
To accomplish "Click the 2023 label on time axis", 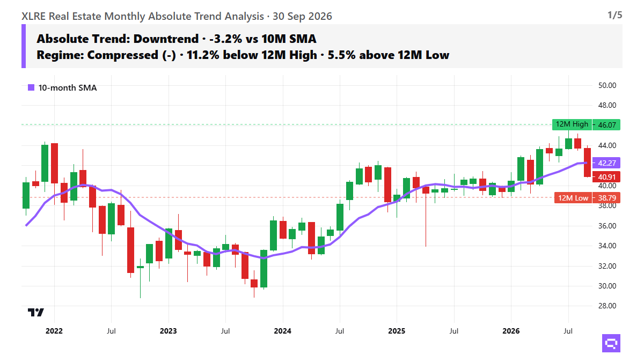I will (x=168, y=331).
